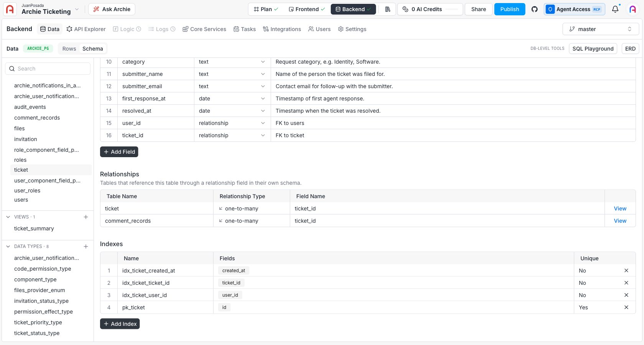Switch to the Rows tab

(x=69, y=49)
